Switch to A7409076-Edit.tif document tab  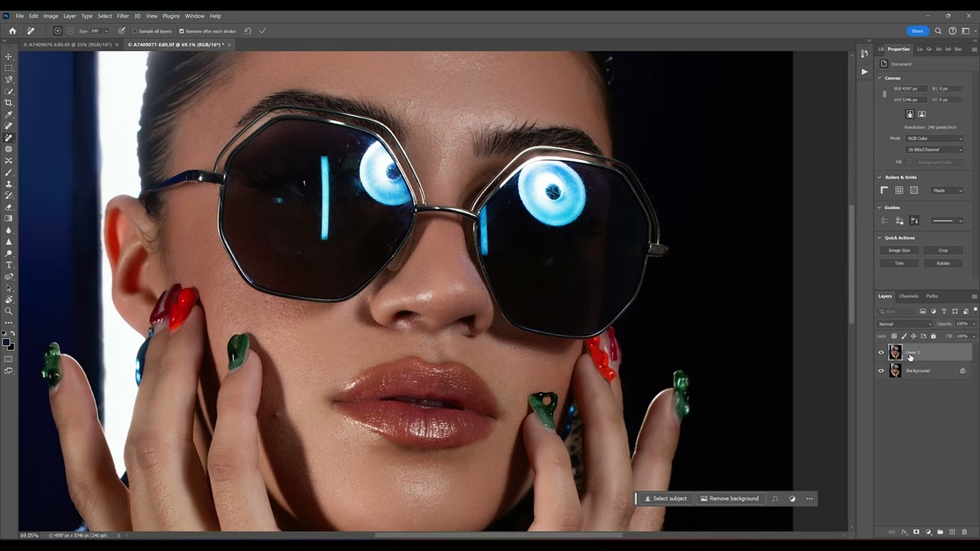pyautogui.click(x=67, y=44)
